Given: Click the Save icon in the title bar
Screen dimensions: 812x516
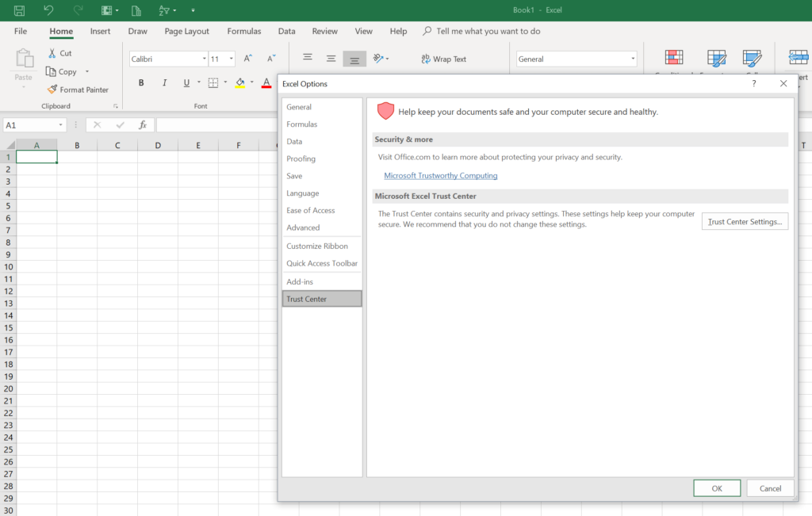Looking at the screenshot, I should point(19,10).
